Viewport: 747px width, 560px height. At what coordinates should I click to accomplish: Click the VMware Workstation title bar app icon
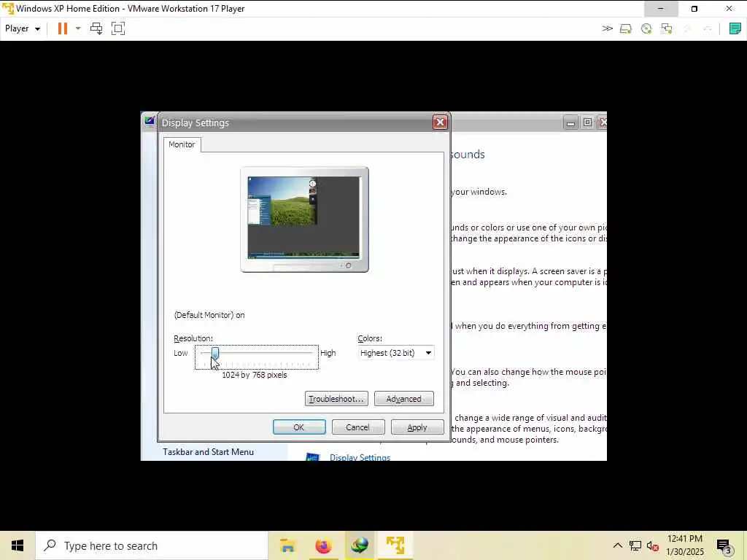point(8,9)
